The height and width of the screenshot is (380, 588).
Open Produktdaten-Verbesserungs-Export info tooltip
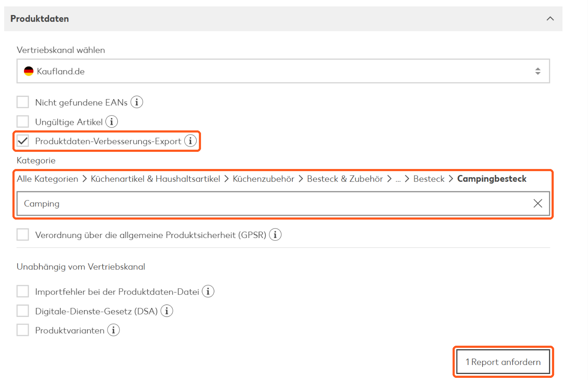point(190,141)
